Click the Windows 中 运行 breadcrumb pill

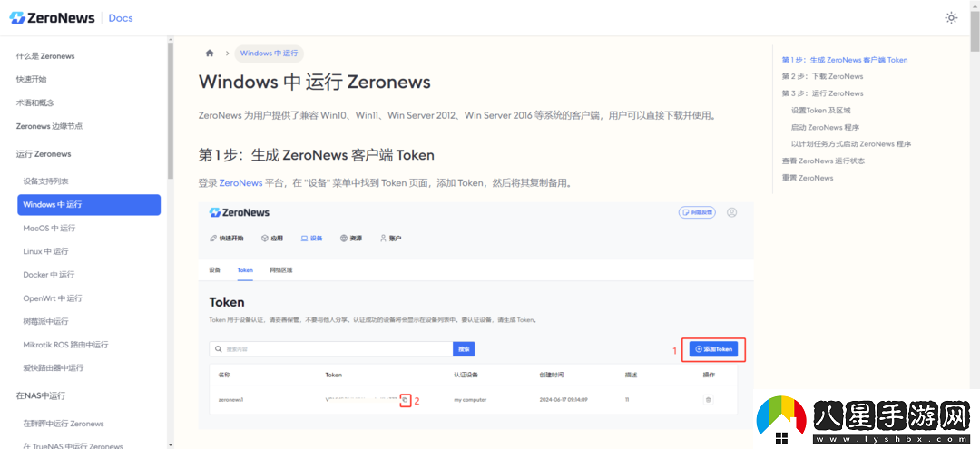[269, 54]
